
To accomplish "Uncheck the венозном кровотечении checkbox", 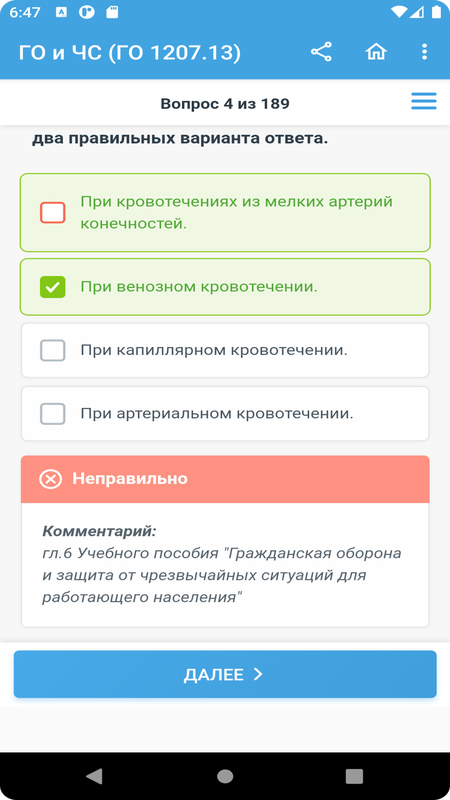I will pos(53,287).
